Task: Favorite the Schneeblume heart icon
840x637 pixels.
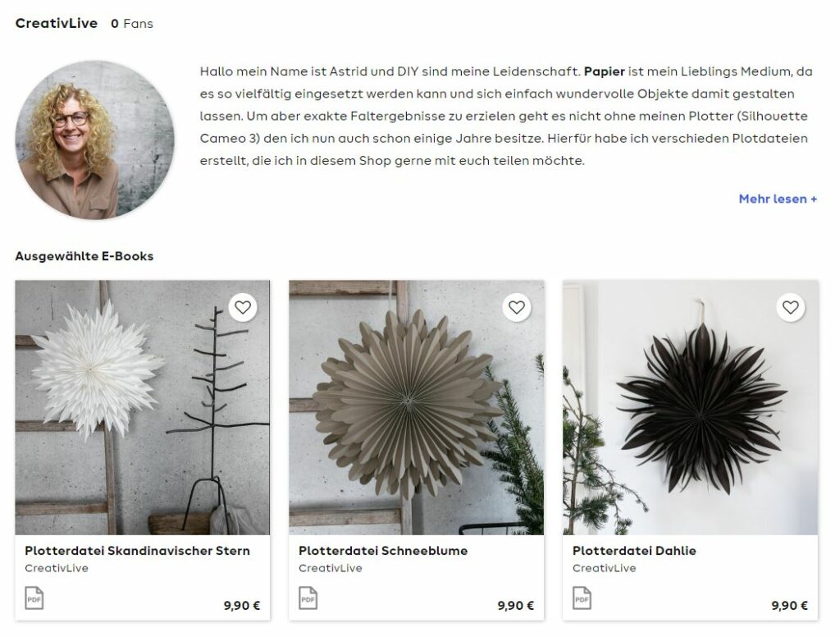Action: click(517, 307)
